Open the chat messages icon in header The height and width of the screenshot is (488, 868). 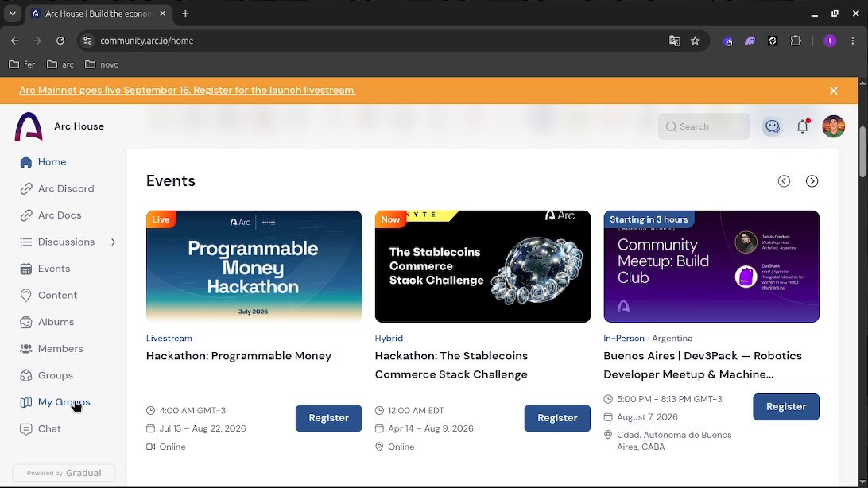[773, 126]
